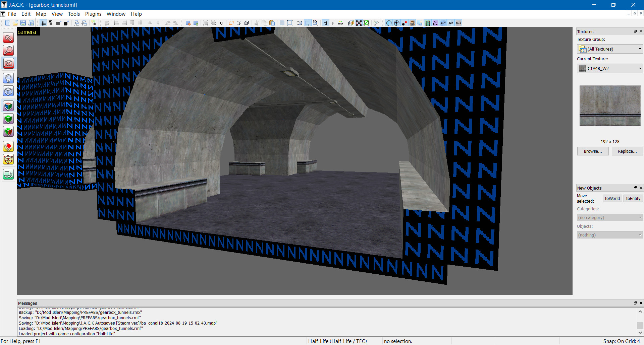Viewport: 644px width, 345px height.
Task: Toggle the CLIP brushes filter
Action: point(451,23)
